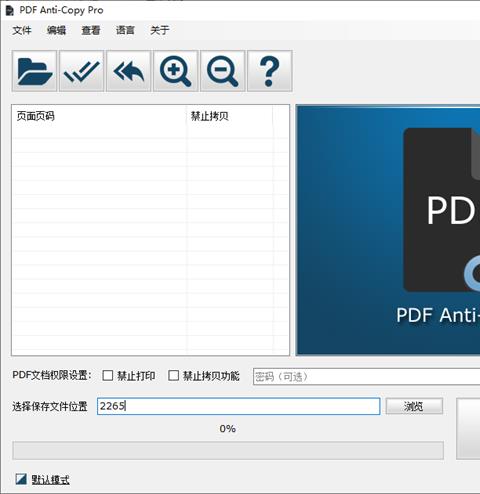The image size is (480, 494).
Task: Zoom in with the magnifier plus icon
Action: coord(176,71)
